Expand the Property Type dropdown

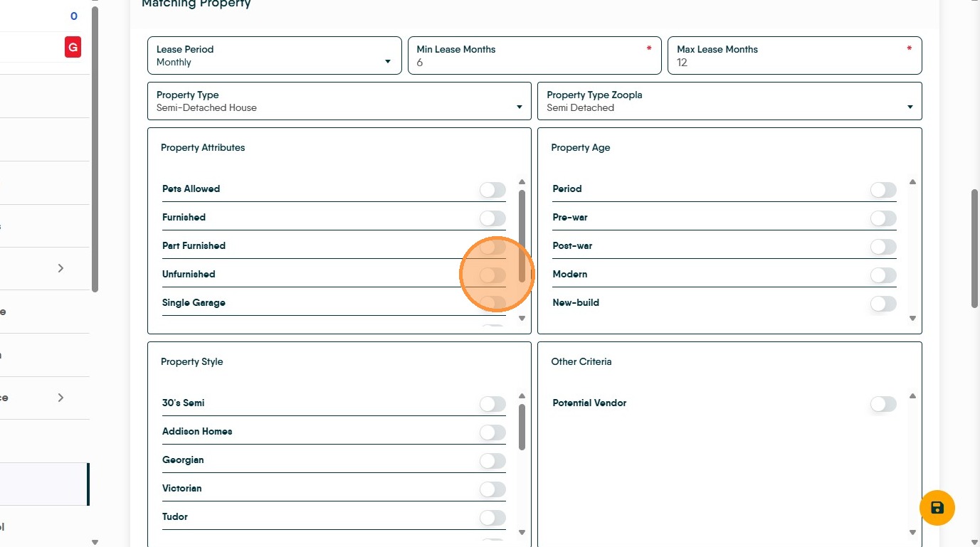pos(339,101)
